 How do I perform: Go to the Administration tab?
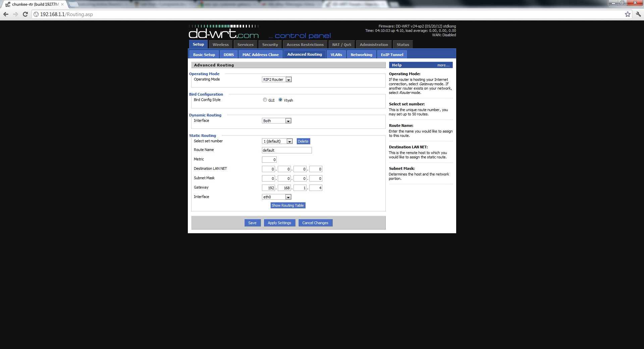(374, 45)
